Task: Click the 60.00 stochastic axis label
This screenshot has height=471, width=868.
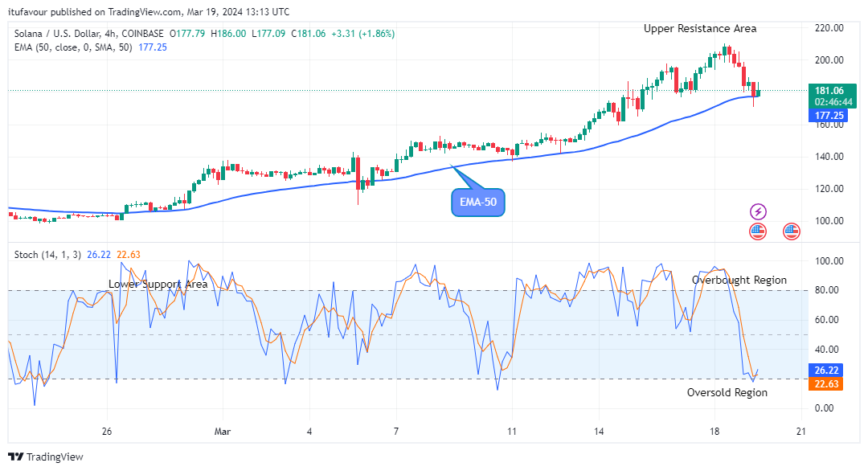Action: coord(826,320)
